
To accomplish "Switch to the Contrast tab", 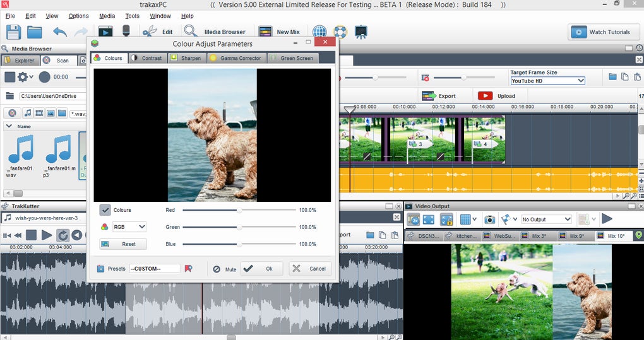I will tap(148, 58).
